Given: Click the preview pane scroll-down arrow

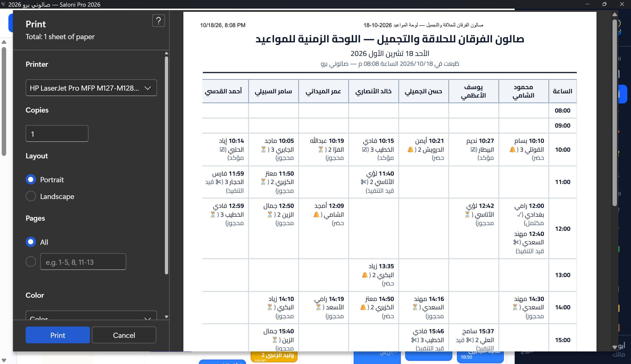Looking at the screenshot, I should (614, 347).
